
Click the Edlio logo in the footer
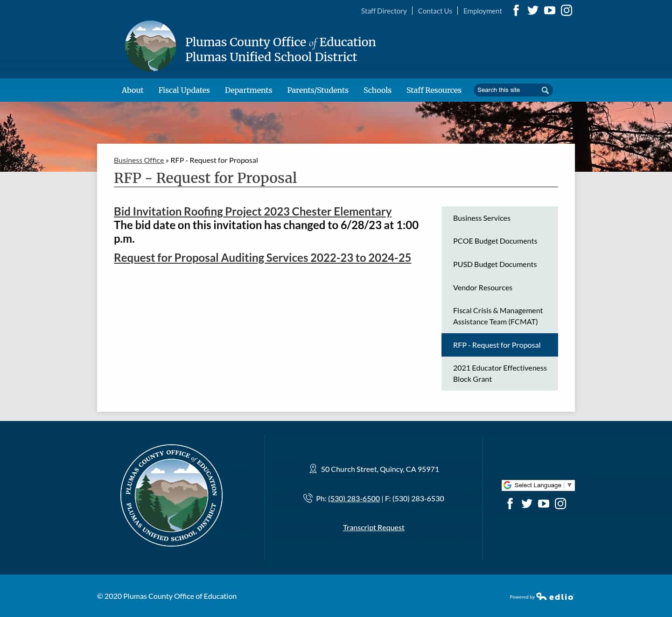click(555, 596)
